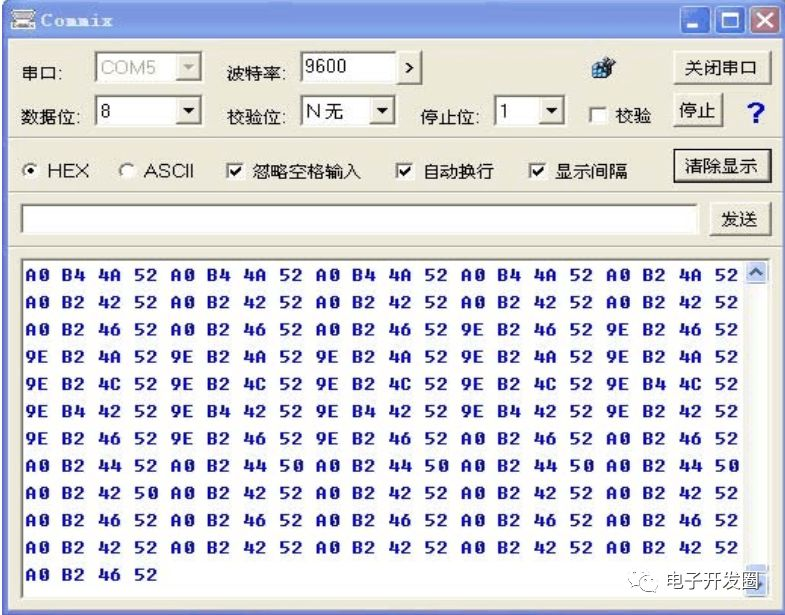The height and width of the screenshot is (615, 785).
Task: Enable the 校验 checkbox
Action: (598, 115)
